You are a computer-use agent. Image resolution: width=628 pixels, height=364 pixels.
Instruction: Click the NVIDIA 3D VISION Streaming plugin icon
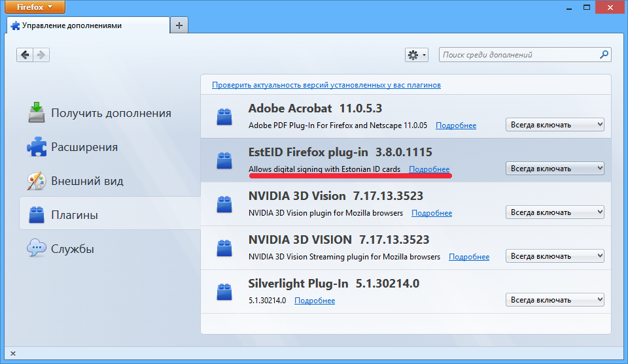pyautogui.click(x=224, y=248)
